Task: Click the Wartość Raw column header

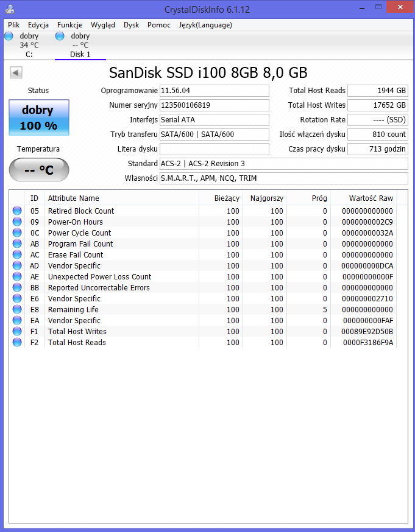Action: [x=363, y=198]
